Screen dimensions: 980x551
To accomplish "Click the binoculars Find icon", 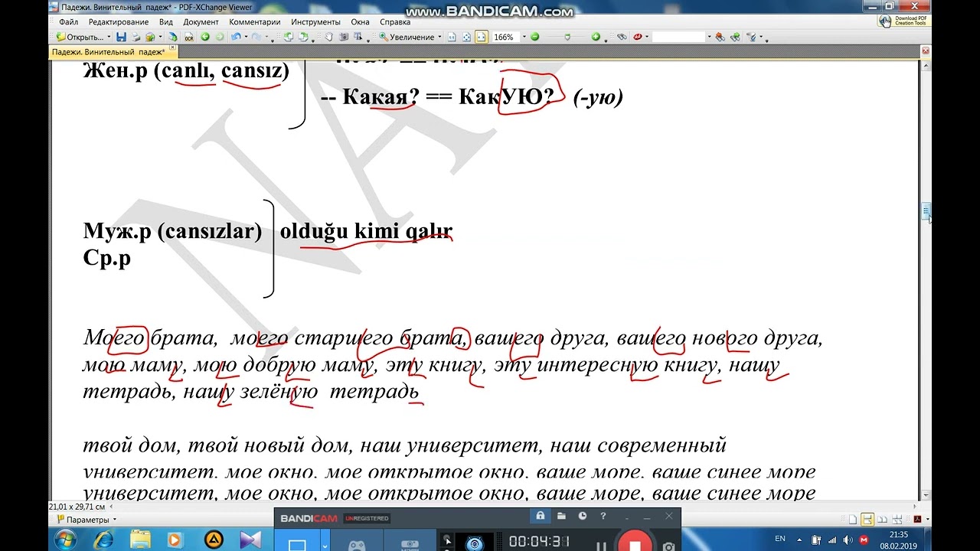I will click(x=622, y=37).
